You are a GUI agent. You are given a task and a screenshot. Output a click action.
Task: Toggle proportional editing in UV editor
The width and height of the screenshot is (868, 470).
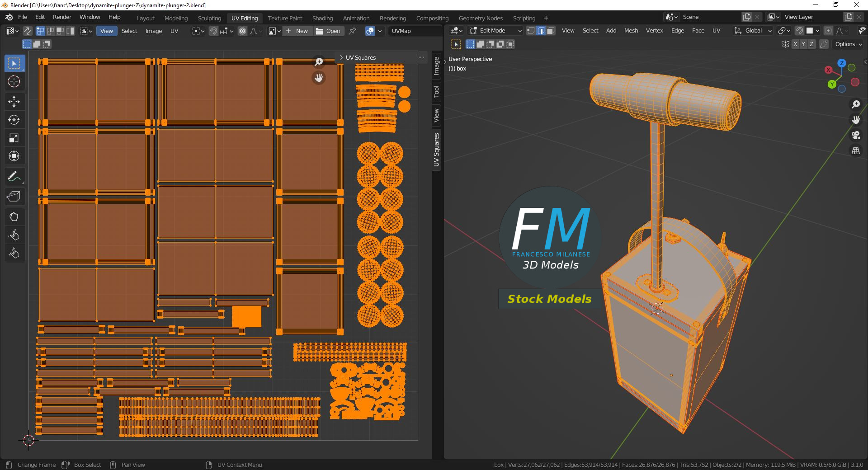pyautogui.click(x=243, y=31)
